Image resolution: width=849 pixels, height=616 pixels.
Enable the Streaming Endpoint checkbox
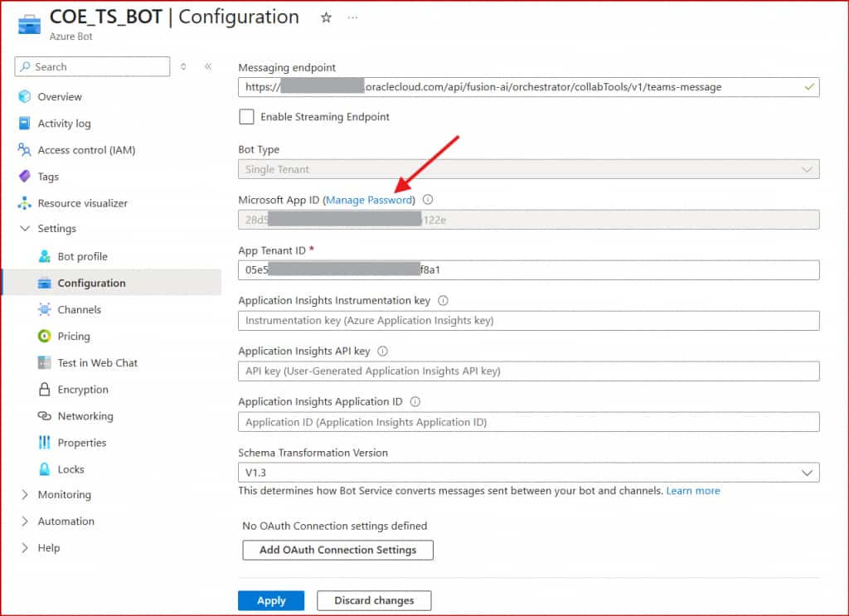pyautogui.click(x=246, y=117)
